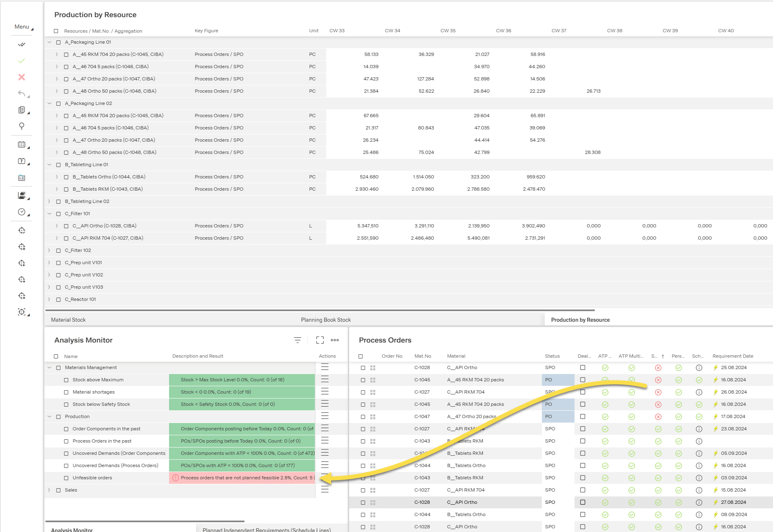Image resolution: width=773 pixels, height=532 pixels.
Task: Open the Planned Independent Requirements tab
Action: click(x=267, y=530)
